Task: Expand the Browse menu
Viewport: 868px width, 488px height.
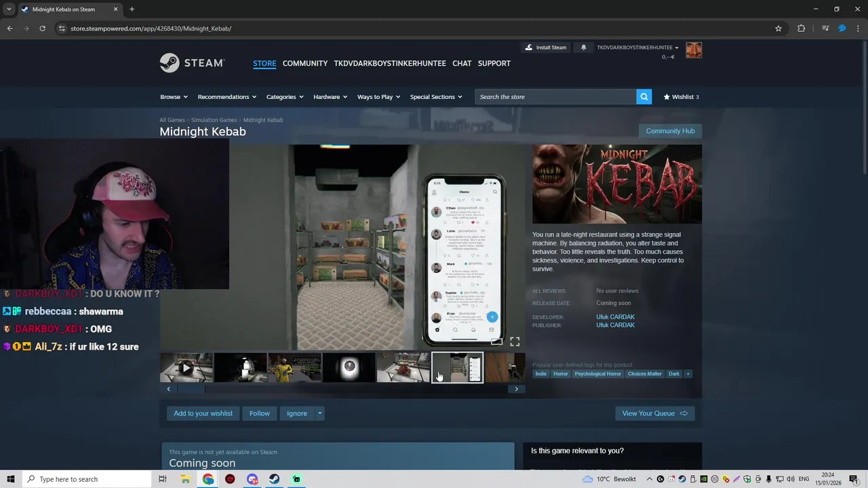Action: point(174,97)
